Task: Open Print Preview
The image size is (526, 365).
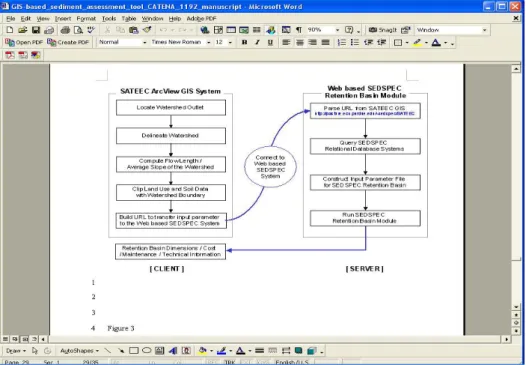Action: tap(78, 30)
